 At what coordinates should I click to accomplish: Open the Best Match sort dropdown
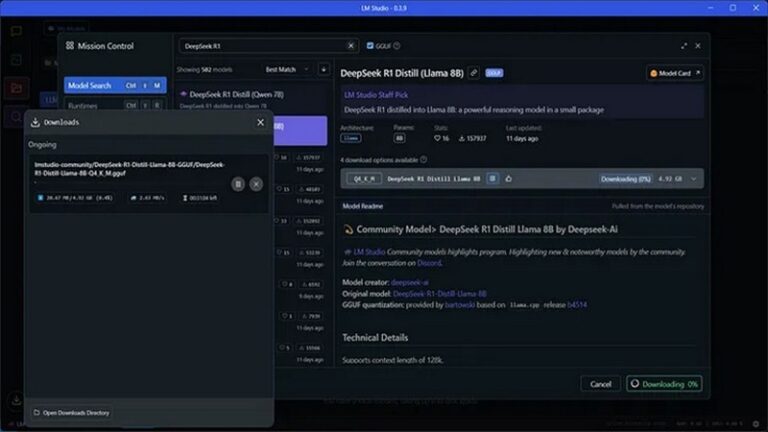pos(285,70)
